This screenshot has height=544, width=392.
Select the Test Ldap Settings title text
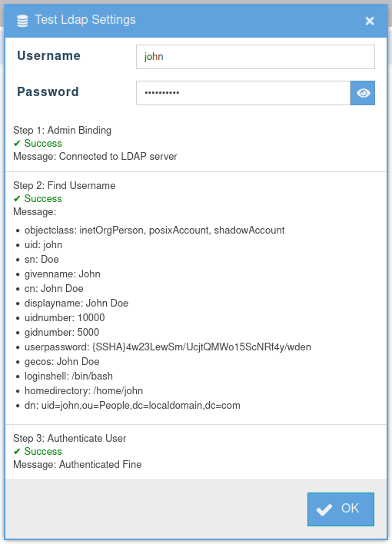click(x=85, y=20)
